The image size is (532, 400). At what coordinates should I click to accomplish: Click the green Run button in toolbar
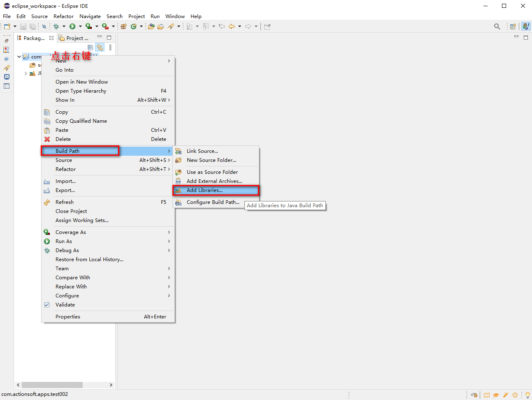click(x=72, y=26)
